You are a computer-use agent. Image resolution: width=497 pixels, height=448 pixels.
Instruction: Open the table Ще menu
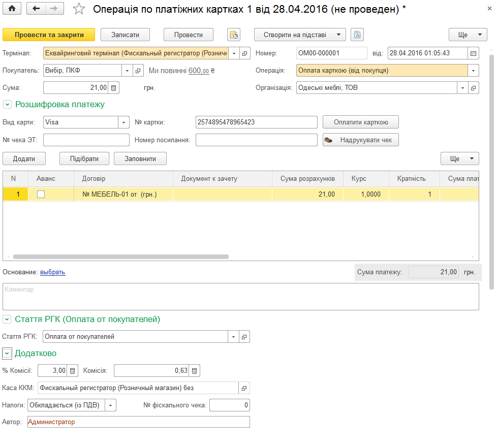(x=459, y=159)
